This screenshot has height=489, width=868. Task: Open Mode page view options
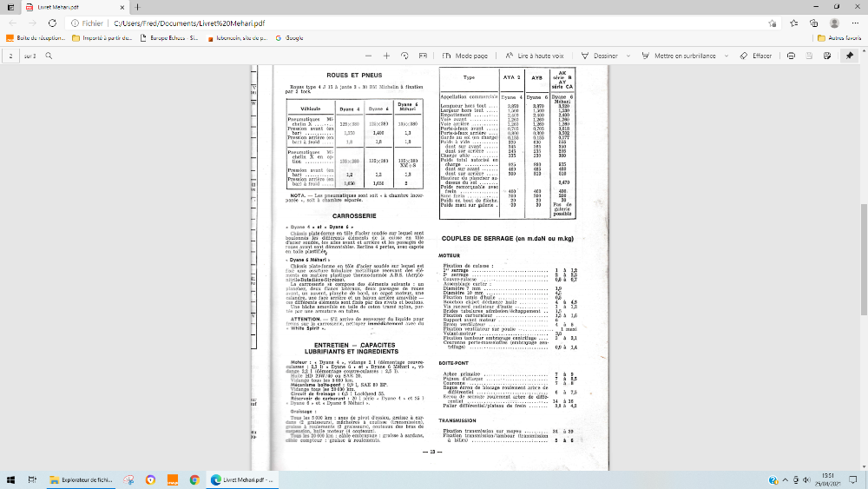point(465,56)
